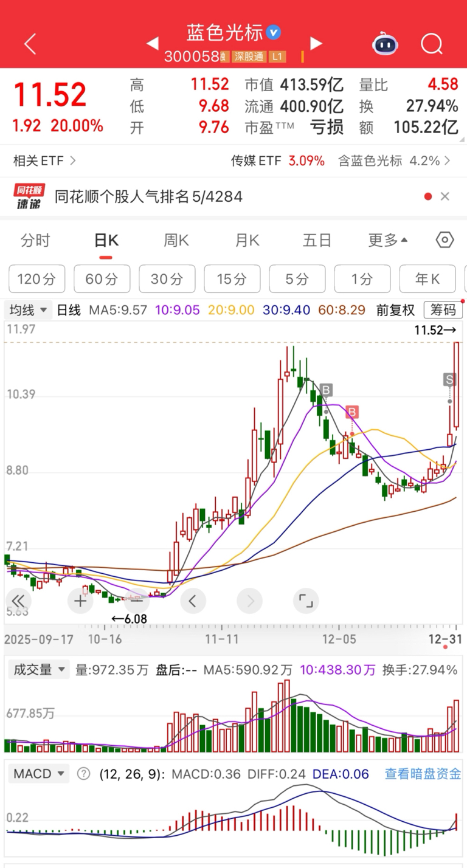Select the 日K tab
The height and width of the screenshot is (868, 467).
point(106,240)
